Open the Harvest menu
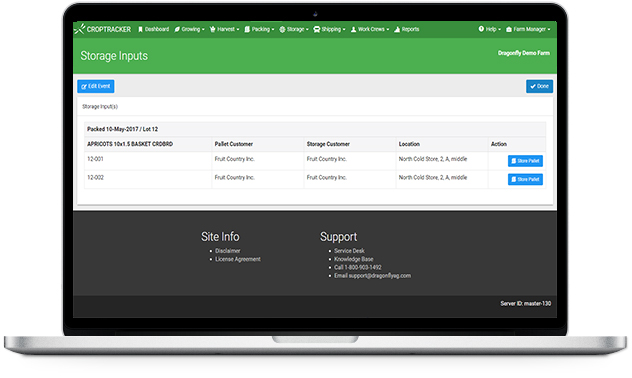The image size is (632, 378). (x=225, y=29)
